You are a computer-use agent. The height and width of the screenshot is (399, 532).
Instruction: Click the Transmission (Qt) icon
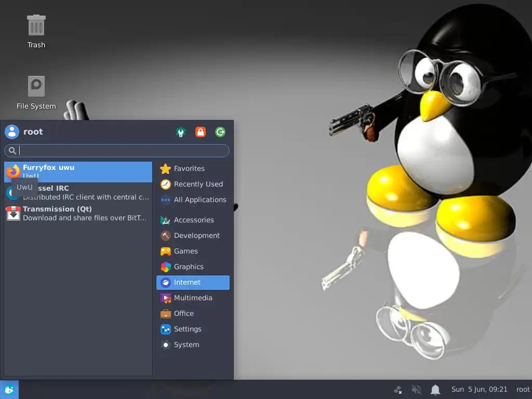[13, 214]
